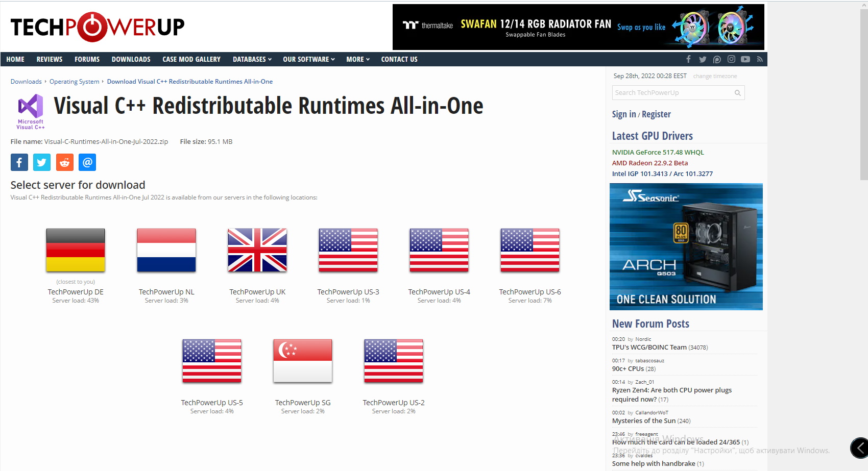Image resolution: width=868 pixels, height=471 pixels.
Task: Click TechPowerUp NL server label
Action: click(166, 292)
